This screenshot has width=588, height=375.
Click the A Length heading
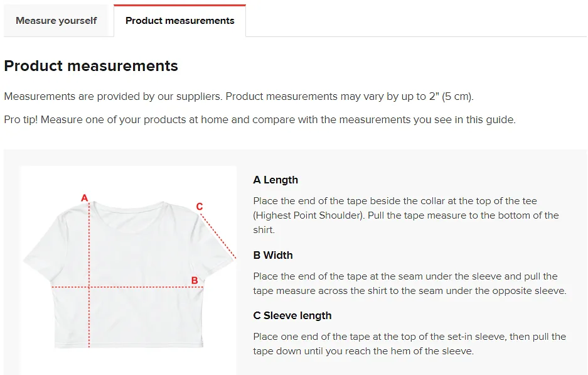click(x=275, y=180)
